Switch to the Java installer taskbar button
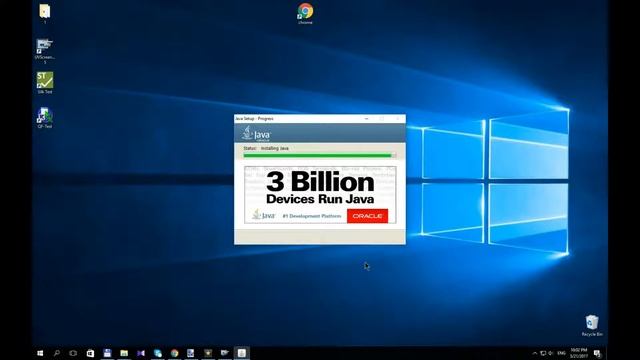Image resolution: width=640 pixels, height=360 pixels. coord(242,353)
